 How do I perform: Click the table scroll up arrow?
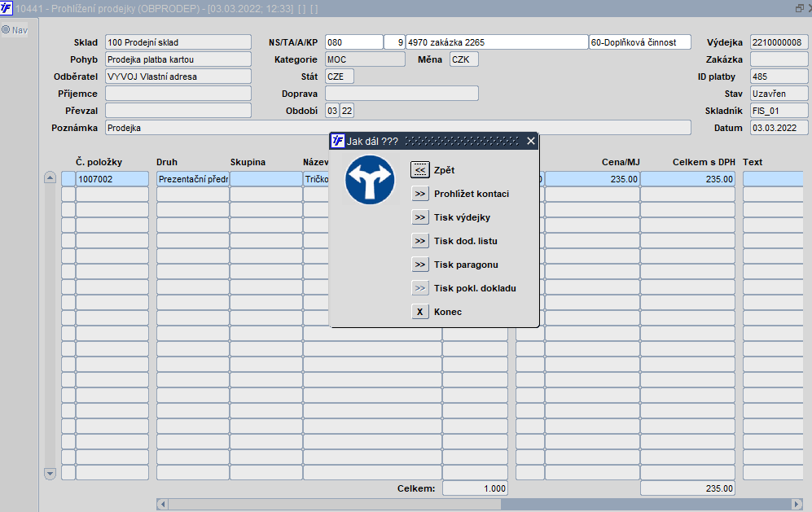pyautogui.click(x=50, y=178)
